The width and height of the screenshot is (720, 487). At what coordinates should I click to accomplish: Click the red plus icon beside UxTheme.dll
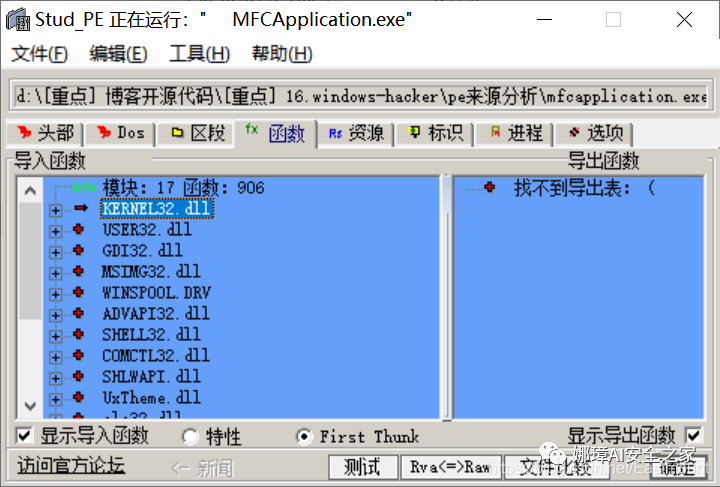pyautogui.click(x=79, y=397)
